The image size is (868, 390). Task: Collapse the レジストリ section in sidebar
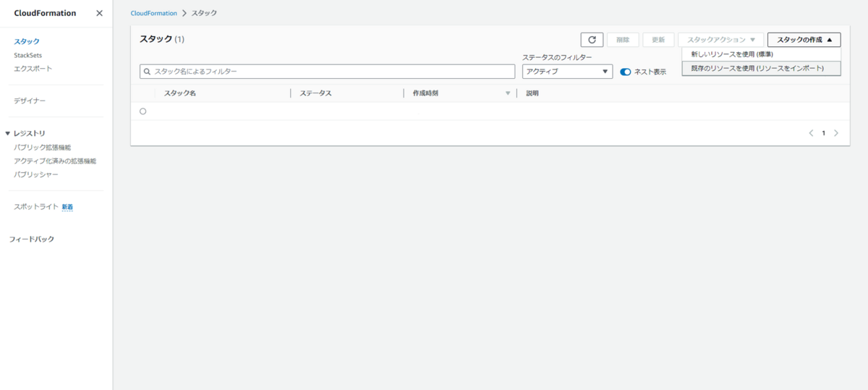click(8, 133)
